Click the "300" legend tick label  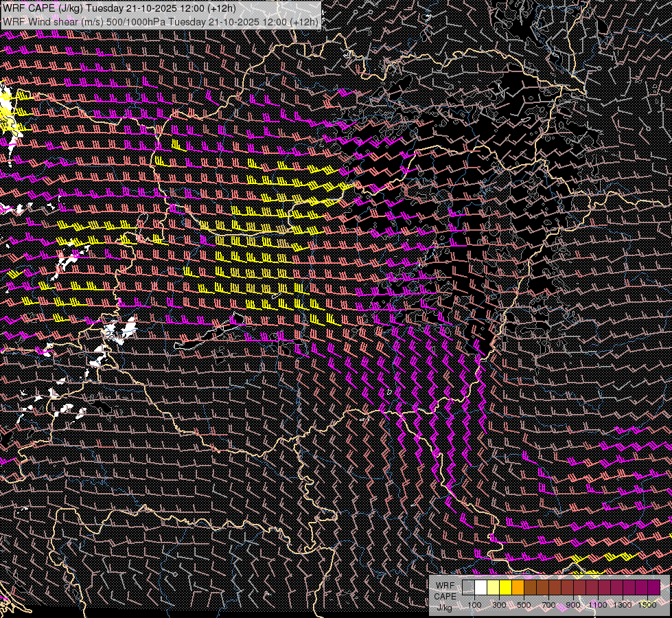(499, 605)
